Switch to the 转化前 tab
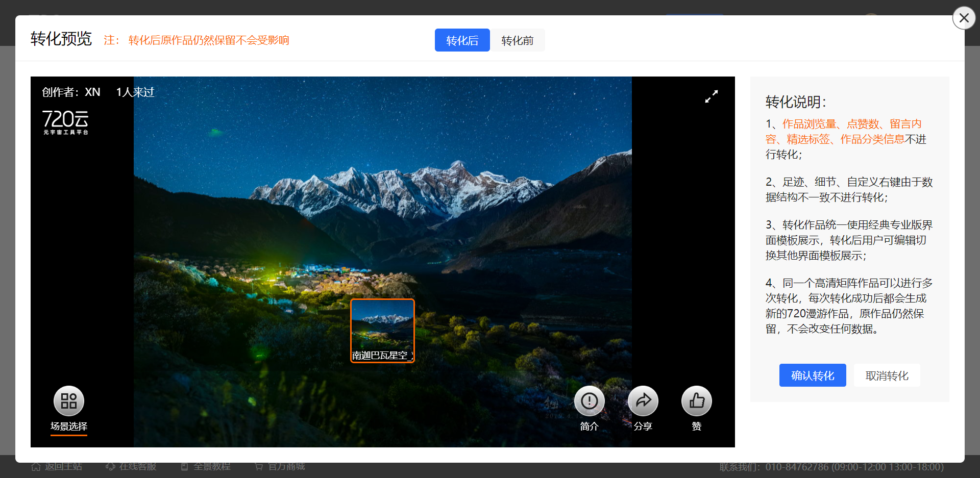This screenshot has height=478, width=980. tap(517, 40)
